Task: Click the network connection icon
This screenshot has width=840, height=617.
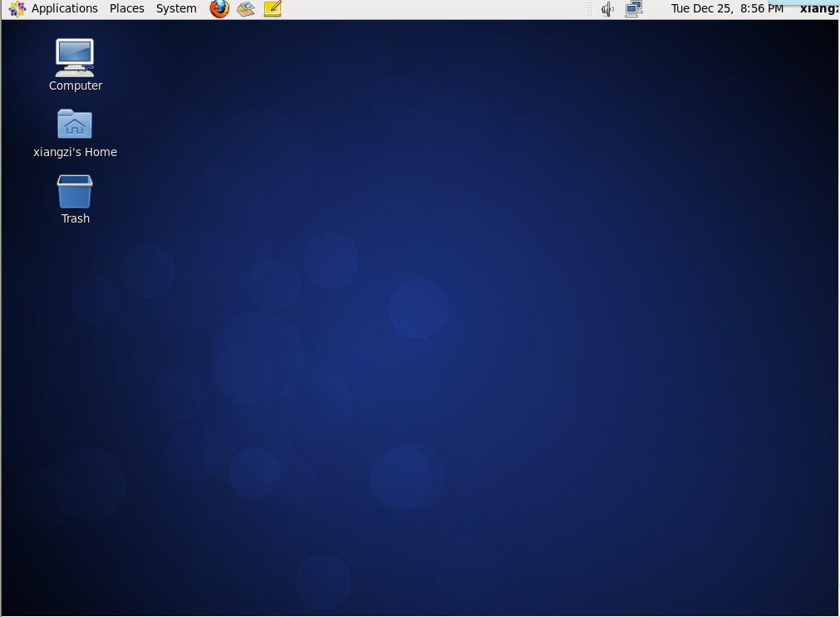Action: click(634, 9)
